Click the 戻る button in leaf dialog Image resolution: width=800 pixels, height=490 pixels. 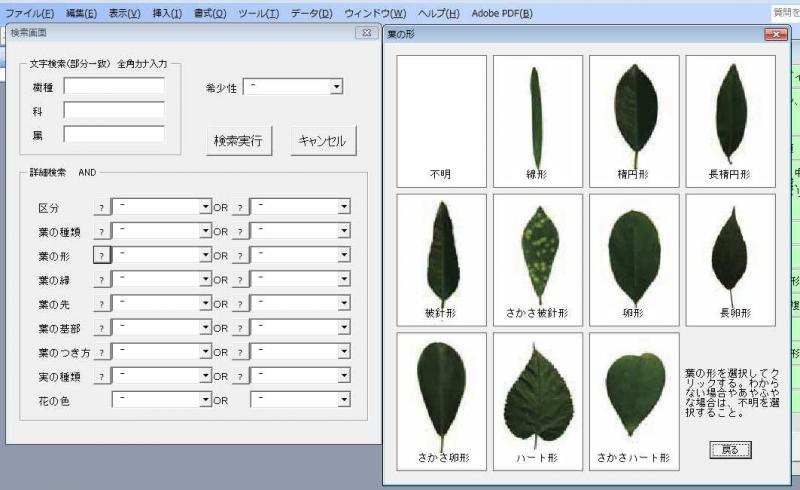click(x=730, y=449)
